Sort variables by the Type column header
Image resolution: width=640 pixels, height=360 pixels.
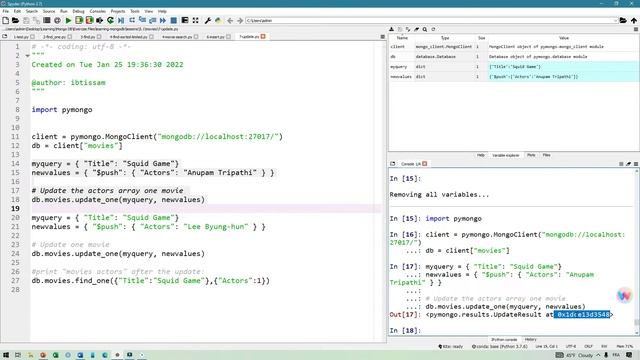click(x=445, y=38)
